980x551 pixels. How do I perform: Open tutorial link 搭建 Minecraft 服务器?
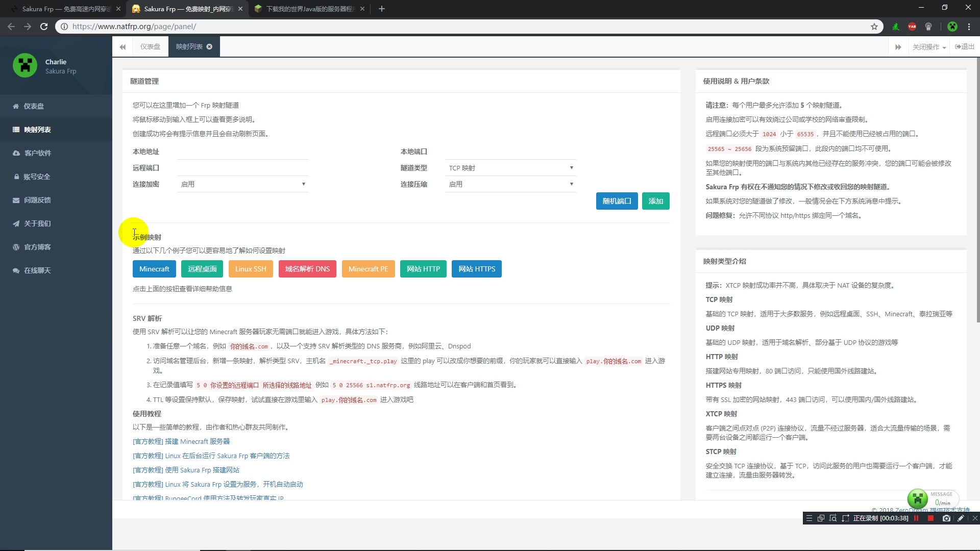pos(181,441)
